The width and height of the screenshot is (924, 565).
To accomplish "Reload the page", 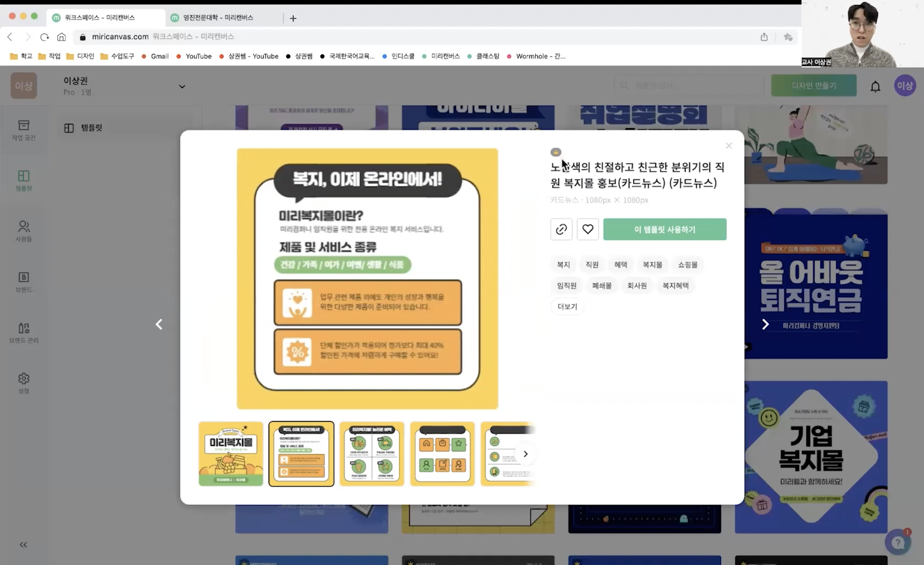I will (45, 37).
